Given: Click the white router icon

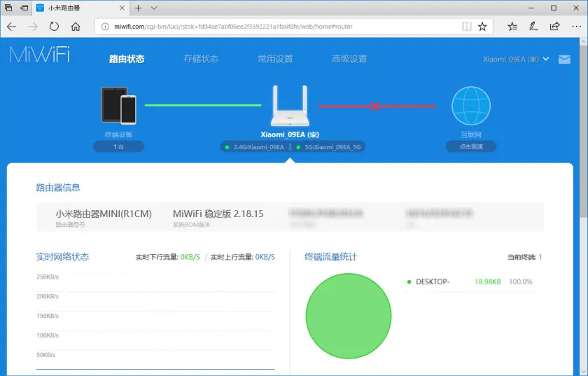Looking at the screenshot, I should tap(289, 106).
